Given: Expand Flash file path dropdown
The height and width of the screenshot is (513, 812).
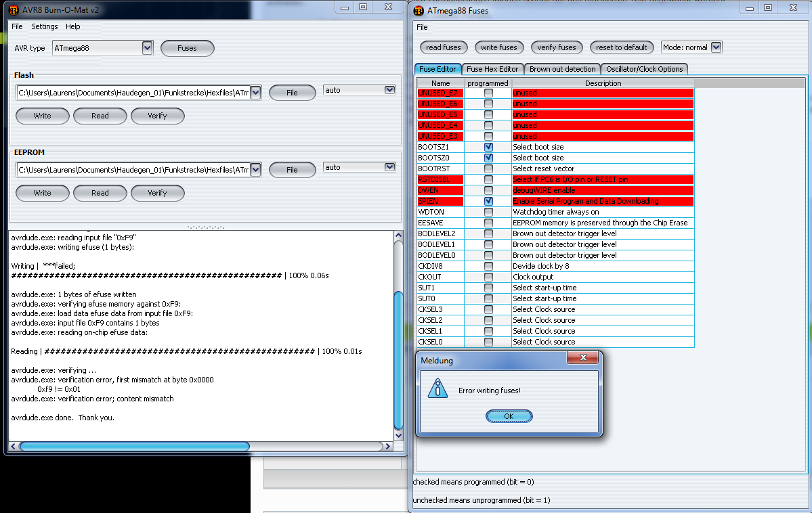Looking at the screenshot, I should (x=255, y=93).
